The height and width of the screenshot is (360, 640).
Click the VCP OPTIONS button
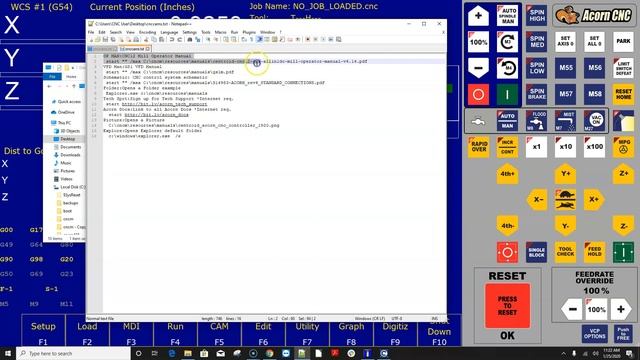[594, 334]
